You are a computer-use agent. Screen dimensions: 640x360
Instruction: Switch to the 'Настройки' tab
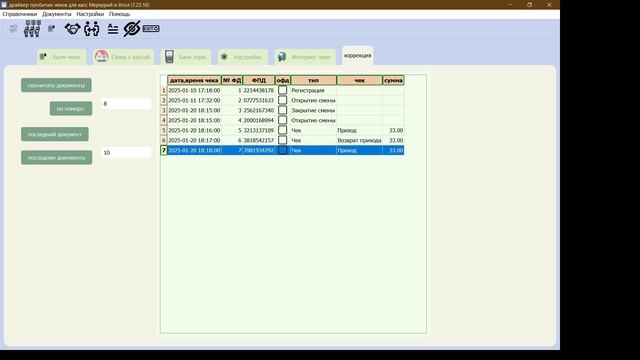pyautogui.click(x=243, y=57)
